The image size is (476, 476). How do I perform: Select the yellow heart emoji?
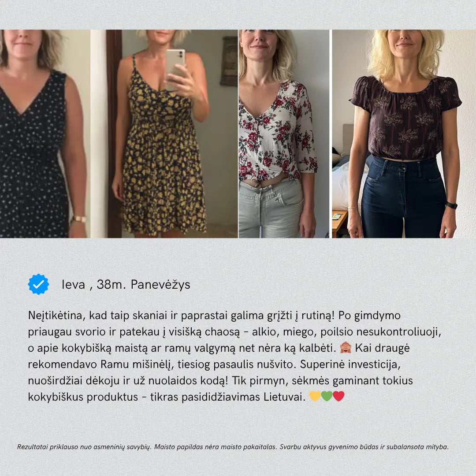(x=315, y=396)
